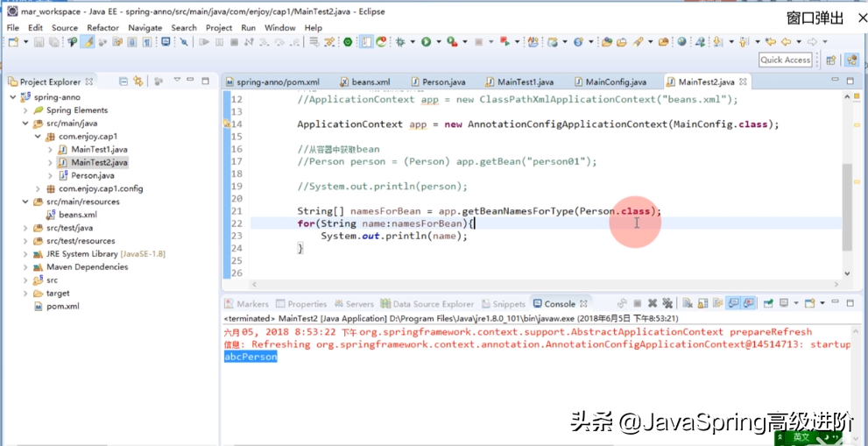The width and height of the screenshot is (868, 446).
Task: Click the selected abcPerson console output
Action: pyautogui.click(x=251, y=358)
